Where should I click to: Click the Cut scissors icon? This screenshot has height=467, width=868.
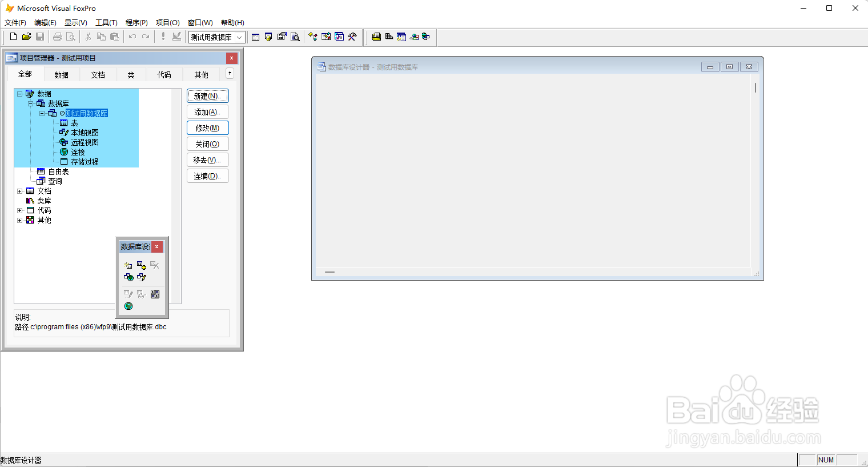point(88,37)
